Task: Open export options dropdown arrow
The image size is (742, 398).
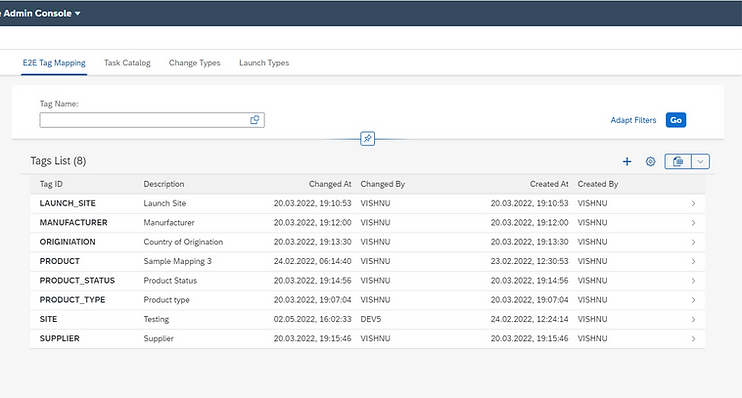Action: [x=700, y=161]
